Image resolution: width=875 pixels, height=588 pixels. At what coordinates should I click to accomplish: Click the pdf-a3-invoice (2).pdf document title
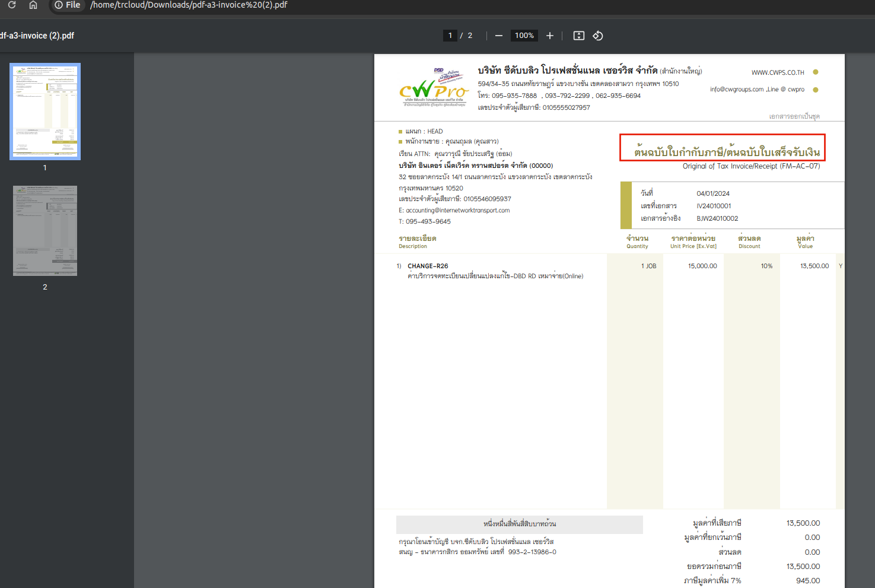tap(37, 36)
